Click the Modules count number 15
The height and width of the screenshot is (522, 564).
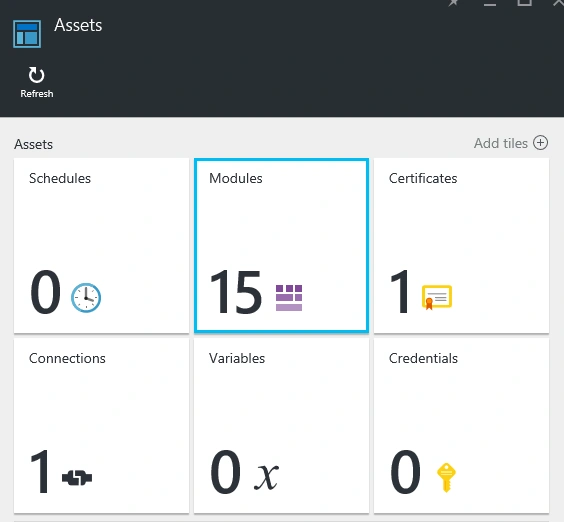tap(236, 292)
